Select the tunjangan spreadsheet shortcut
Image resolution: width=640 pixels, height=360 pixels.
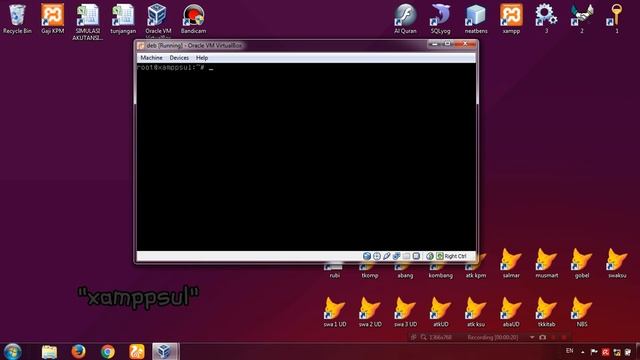click(123, 19)
